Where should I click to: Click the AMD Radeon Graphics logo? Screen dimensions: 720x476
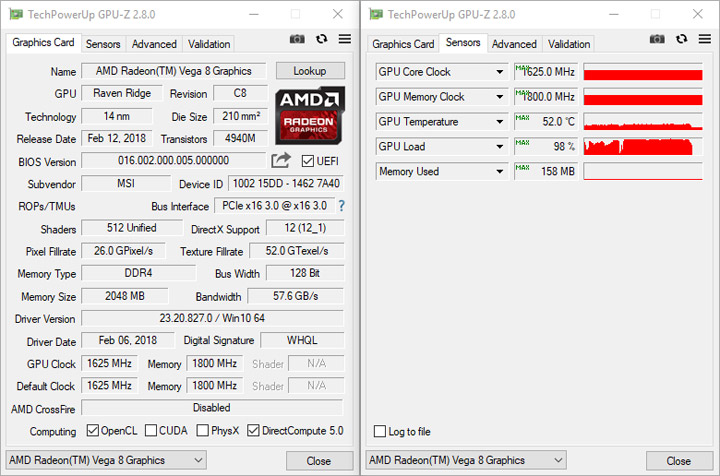[x=310, y=115]
